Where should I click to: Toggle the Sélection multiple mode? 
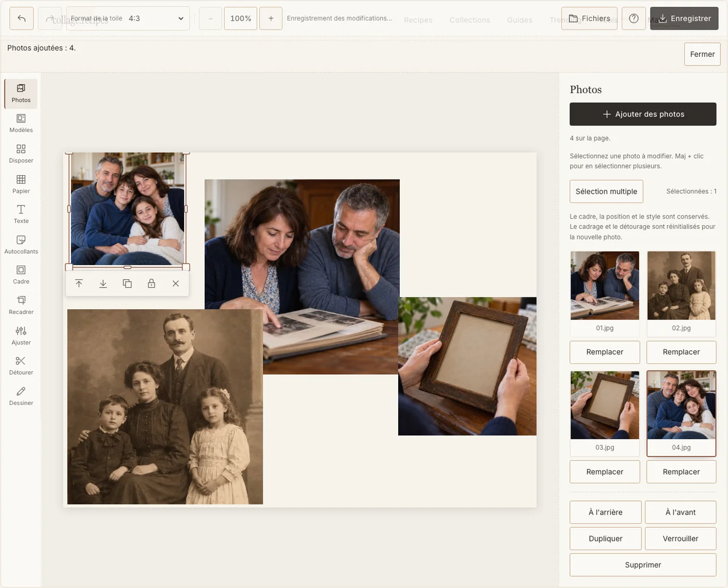(606, 192)
